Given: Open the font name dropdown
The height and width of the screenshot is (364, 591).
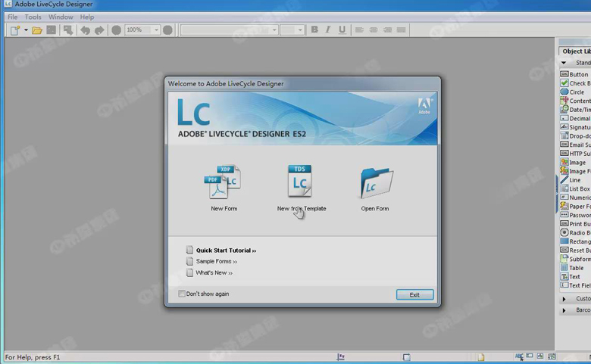Looking at the screenshot, I should pyautogui.click(x=274, y=30).
